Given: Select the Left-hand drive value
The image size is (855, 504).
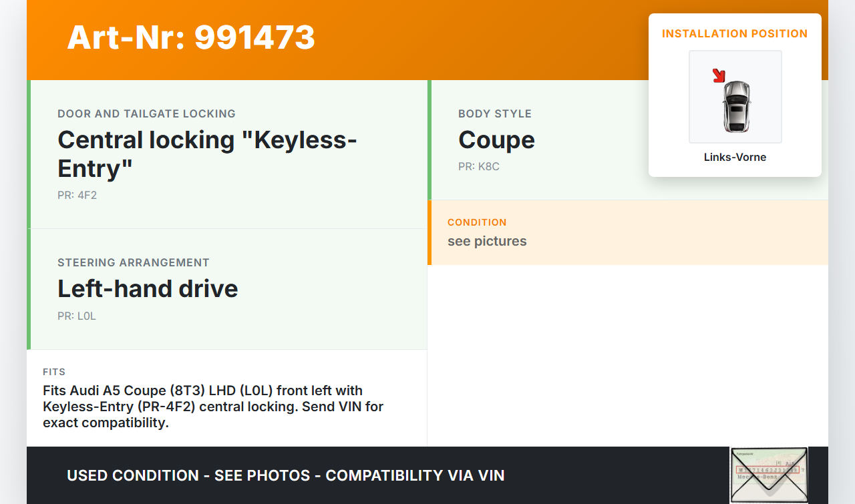Looking at the screenshot, I should pyautogui.click(x=148, y=288).
